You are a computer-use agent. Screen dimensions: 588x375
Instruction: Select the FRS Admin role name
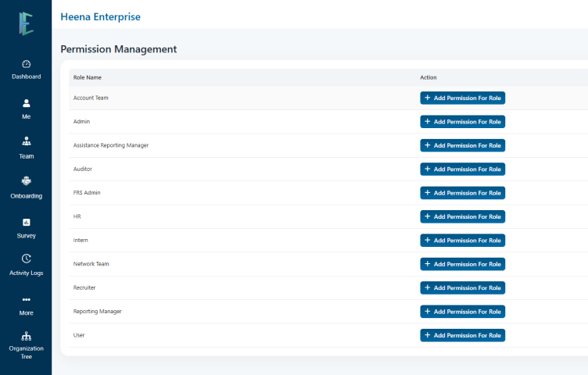[x=87, y=193]
